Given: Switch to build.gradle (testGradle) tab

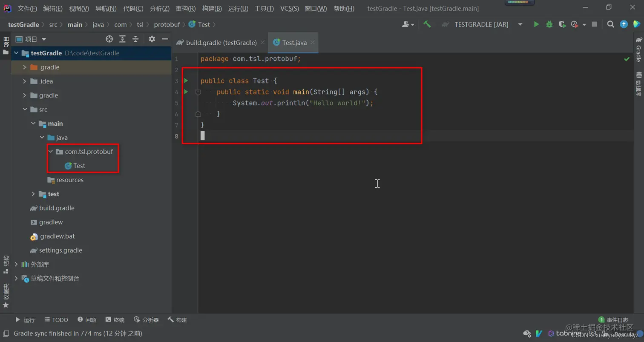Looking at the screenshot, I should (x=221, y=43).
